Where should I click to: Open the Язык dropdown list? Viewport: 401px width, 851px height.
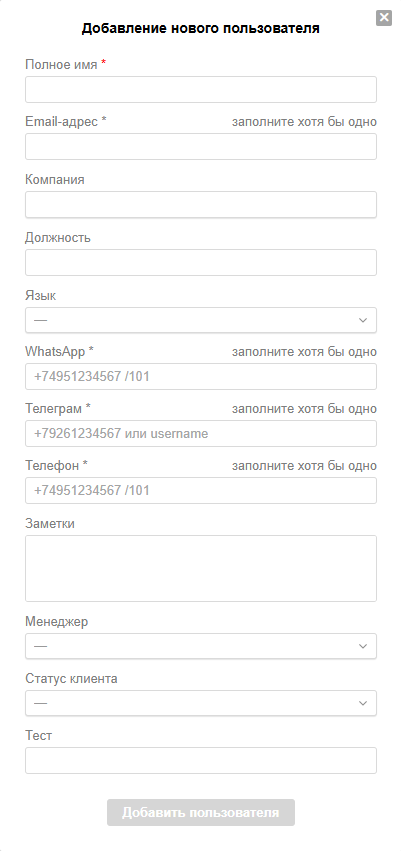[201, 320]
